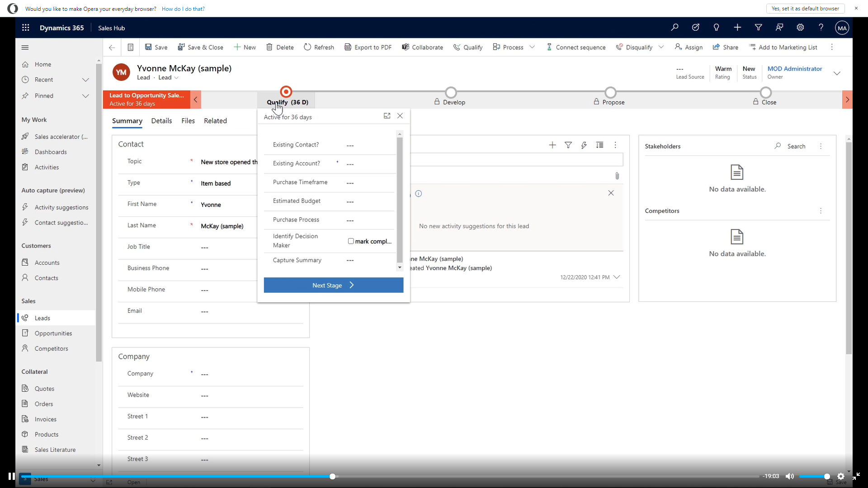Click the 'How do I do that?' link
This screenshot has width=868, height=488.
pos(183,9)
